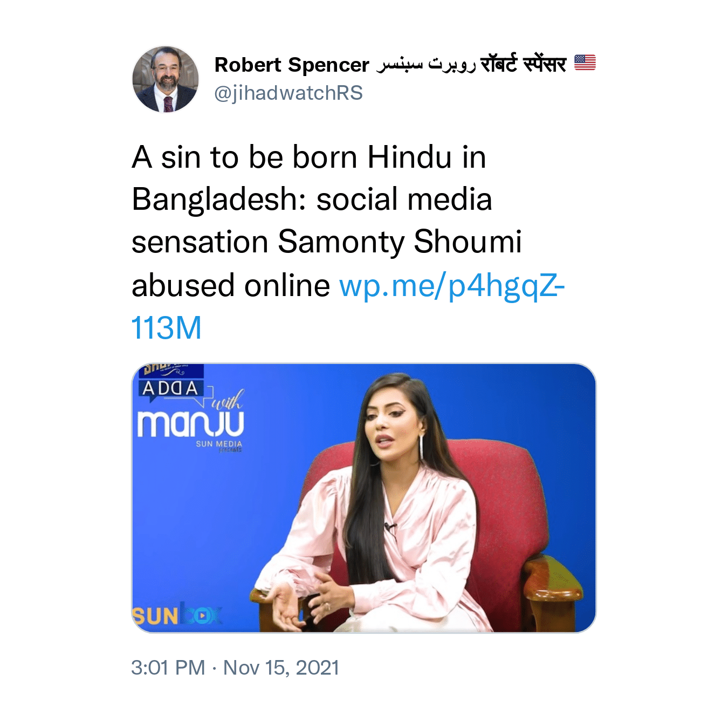
Task: Open the @jihadwatchRS handle
Action: pos(289,93)
